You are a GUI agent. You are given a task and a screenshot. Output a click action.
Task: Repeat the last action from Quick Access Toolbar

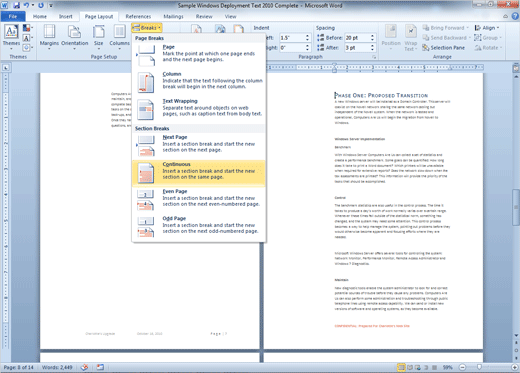point(41,5)
